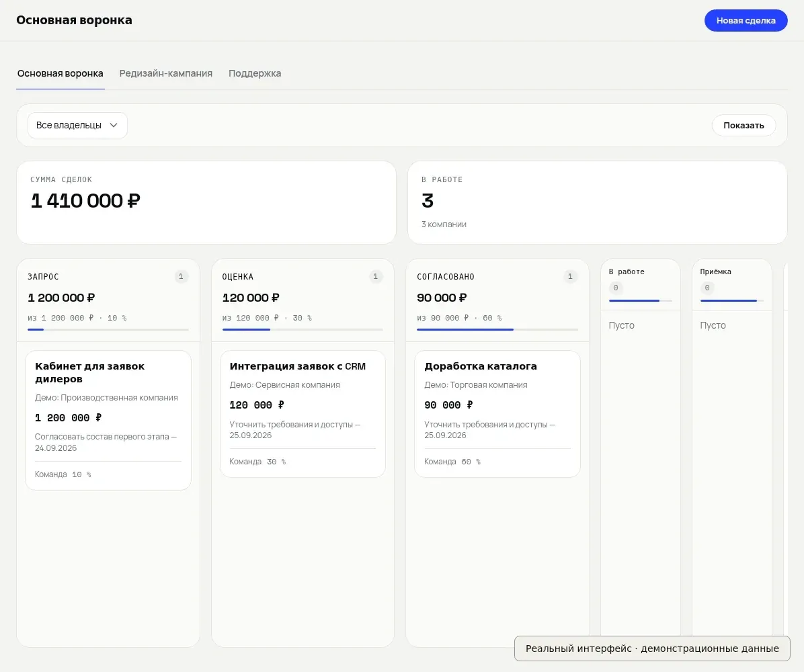Click the В работе column progress bar

[641, 300]
